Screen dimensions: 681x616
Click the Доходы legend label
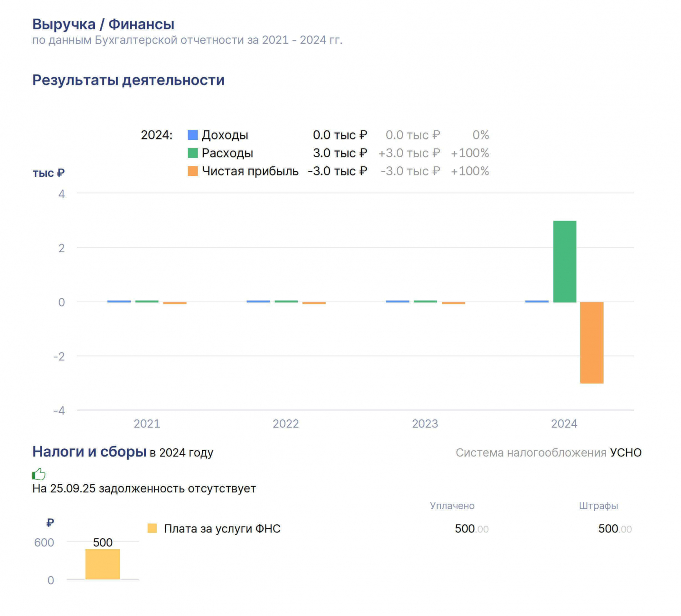(x=225, y=135)
